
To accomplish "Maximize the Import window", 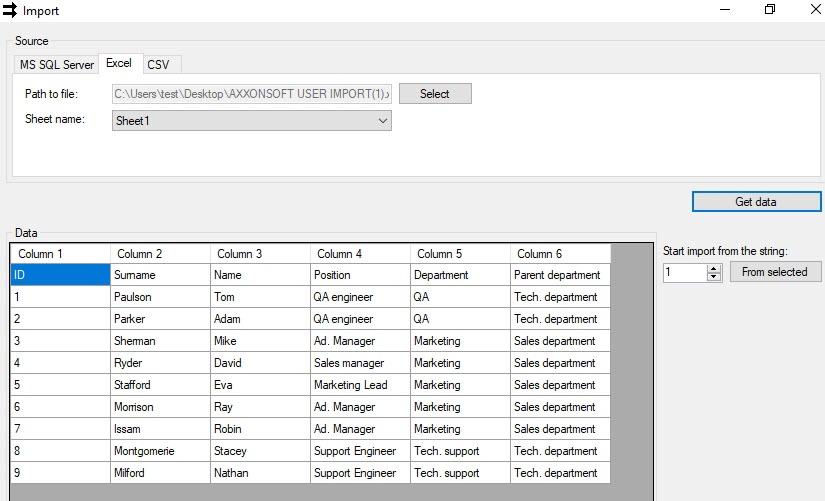I will [x=770, y=10].
